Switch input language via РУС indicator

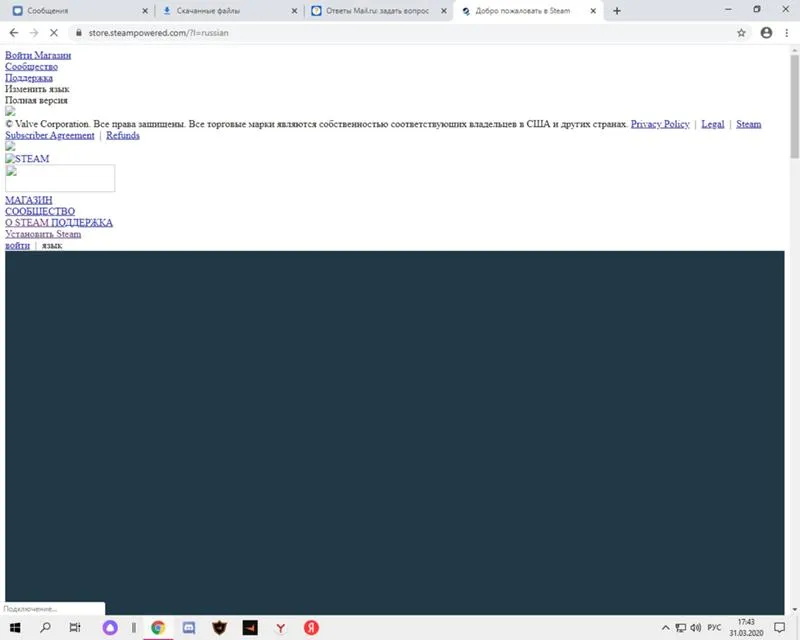(x=714, y=628)
